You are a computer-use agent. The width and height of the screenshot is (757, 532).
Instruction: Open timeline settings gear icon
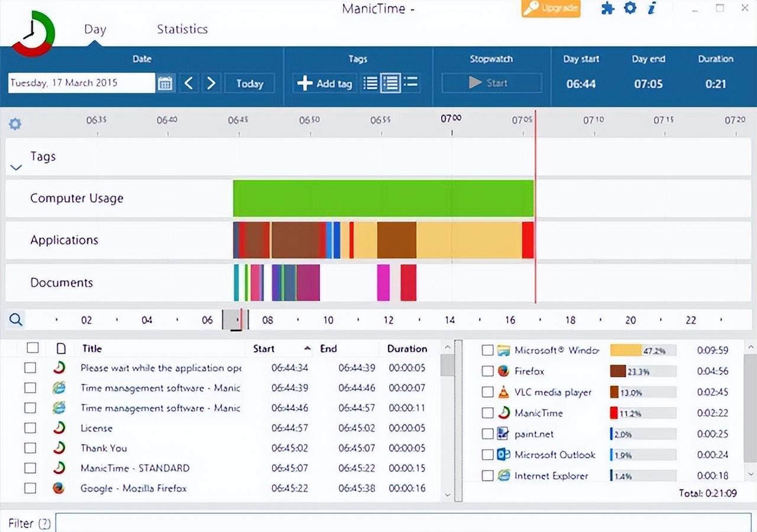[x=15, y=124]
